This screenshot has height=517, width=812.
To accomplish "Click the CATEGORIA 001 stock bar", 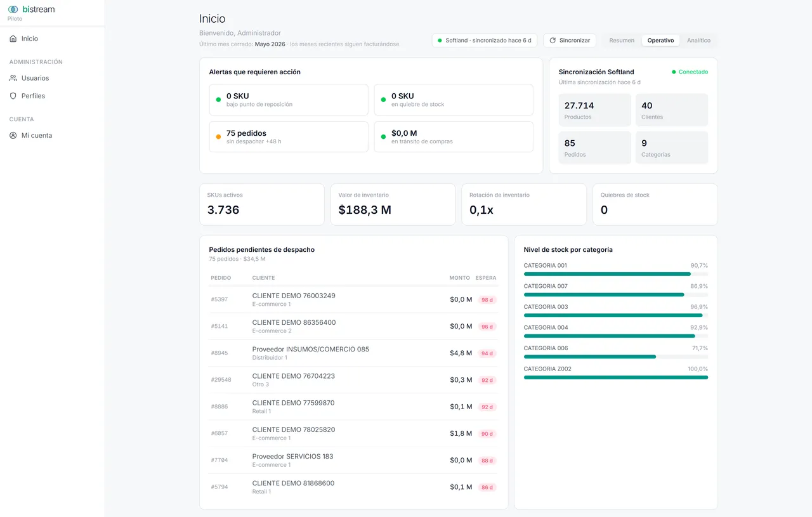I will coord(616,274).
